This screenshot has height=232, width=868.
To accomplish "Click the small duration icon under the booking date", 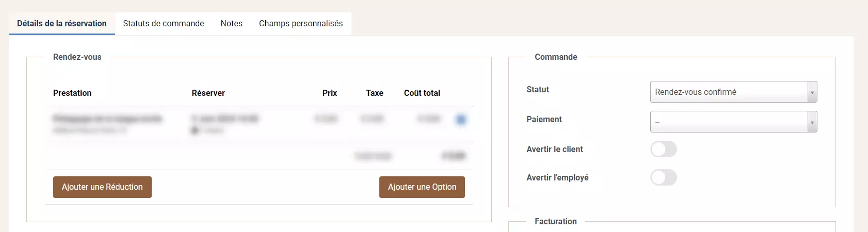I will point(195,130).
